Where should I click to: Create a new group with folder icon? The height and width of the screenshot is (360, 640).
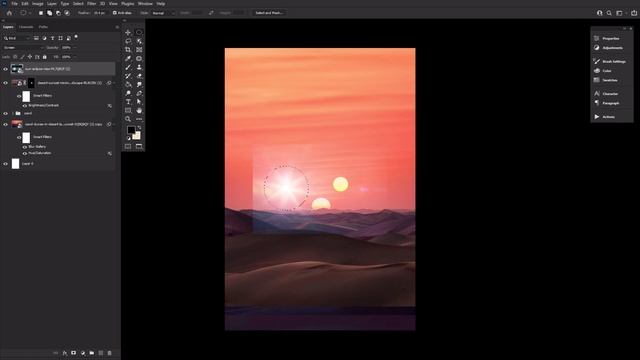tap(91, 353)
